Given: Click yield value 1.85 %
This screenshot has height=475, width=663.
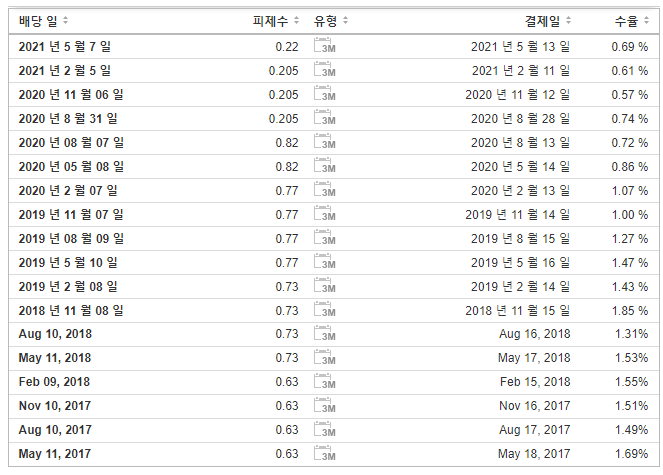Looking at the screenshot, I should click(x=630, y=312).
